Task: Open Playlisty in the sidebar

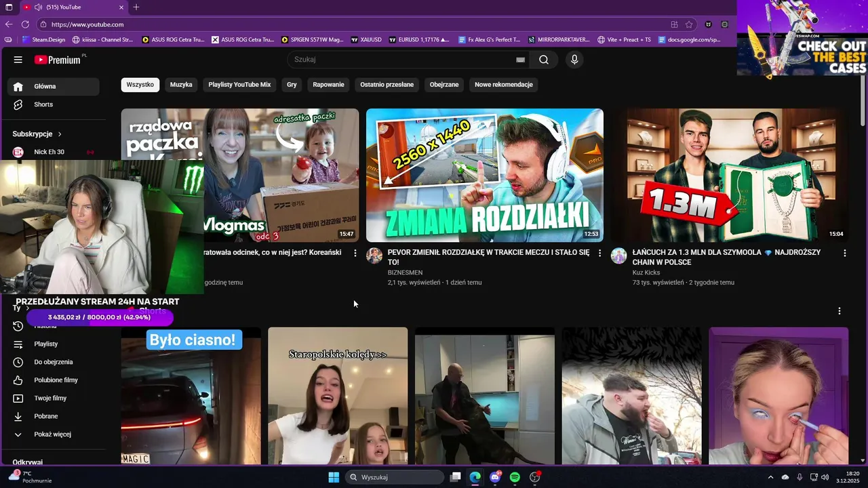Action: (x=54, y=344)
